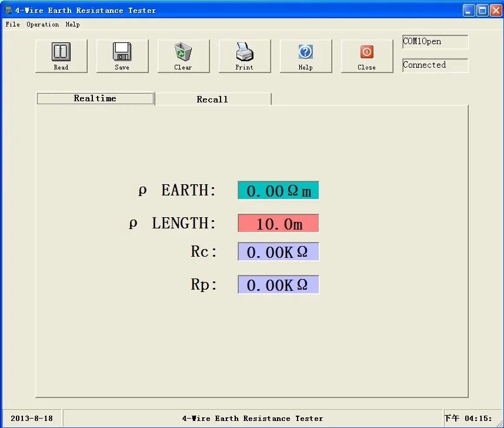
Task: Click the Print printer icon
Action: pyautogui.click(x=245, y=51)
